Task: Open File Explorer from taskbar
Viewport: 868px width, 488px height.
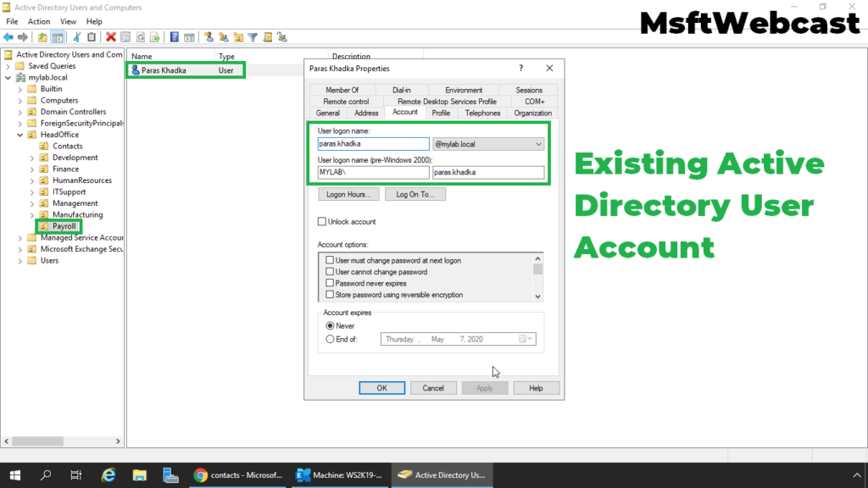Action: click(x=140, y=474)
